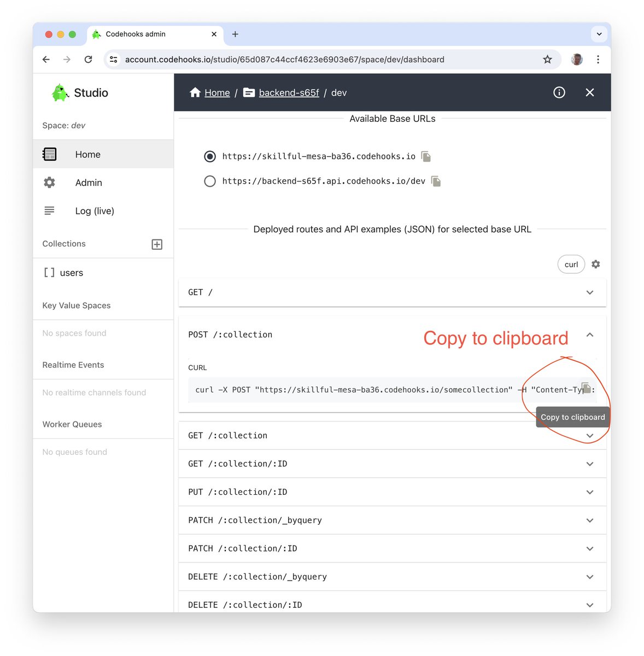Close the studio with the X icon
Image resolution: width=644 pixels, height=656 pixels.
[590, 92]
